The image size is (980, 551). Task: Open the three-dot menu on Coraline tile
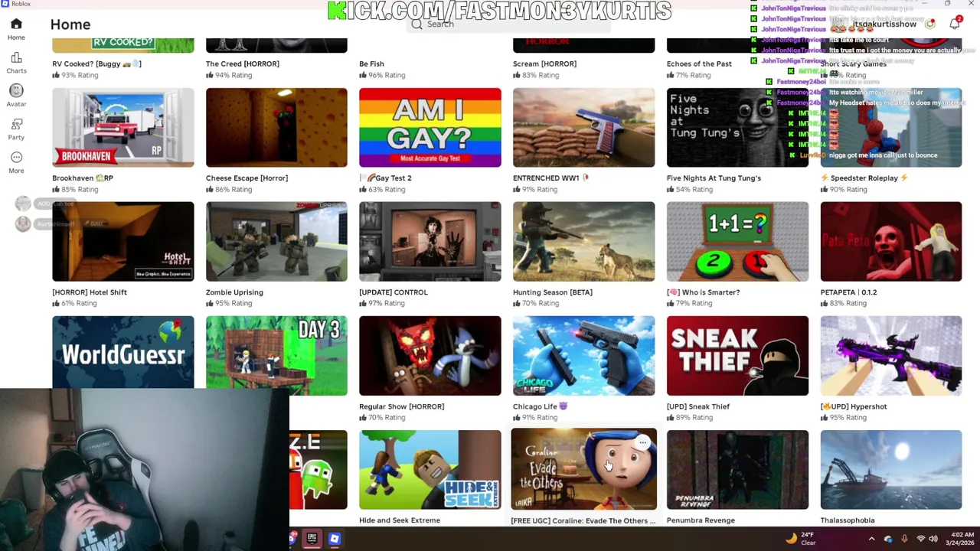643,442
